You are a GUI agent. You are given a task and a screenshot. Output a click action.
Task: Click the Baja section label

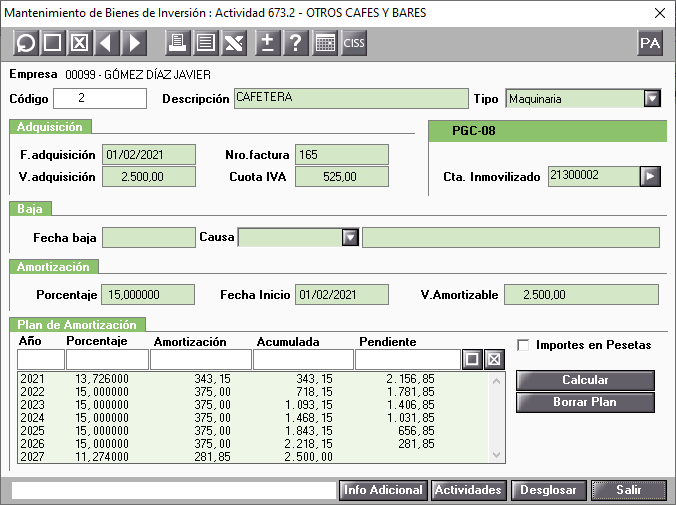30,209
